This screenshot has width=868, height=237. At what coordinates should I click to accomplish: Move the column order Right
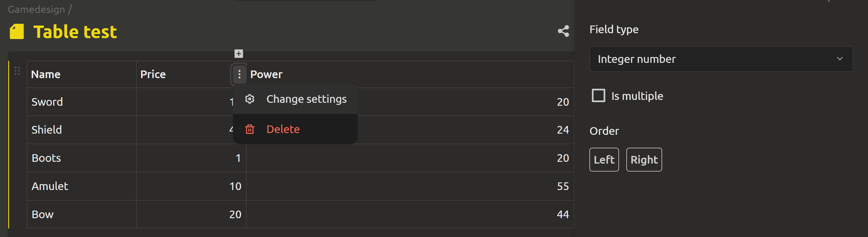click(x=644, y=160)
